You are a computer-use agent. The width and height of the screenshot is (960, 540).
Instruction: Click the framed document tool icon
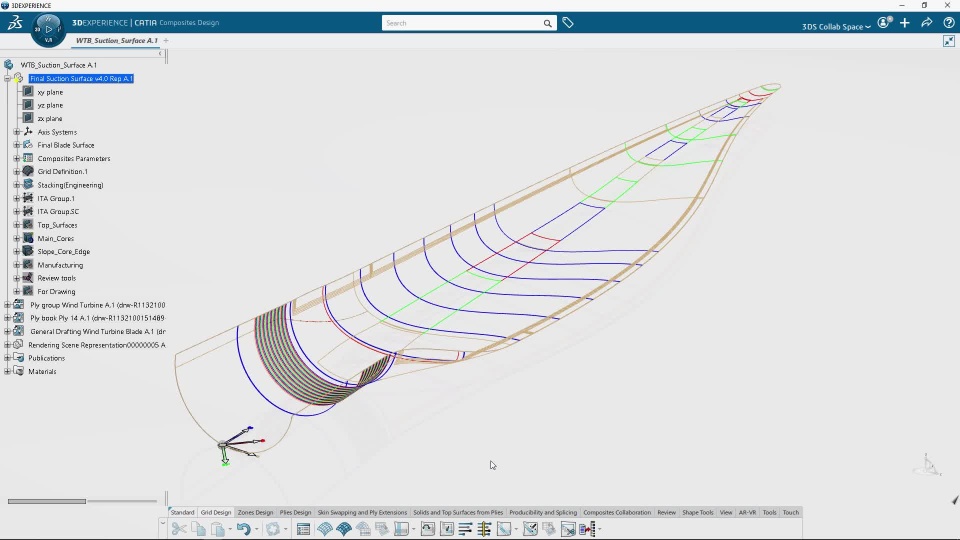pyautogui.click(x=447, y=529)
